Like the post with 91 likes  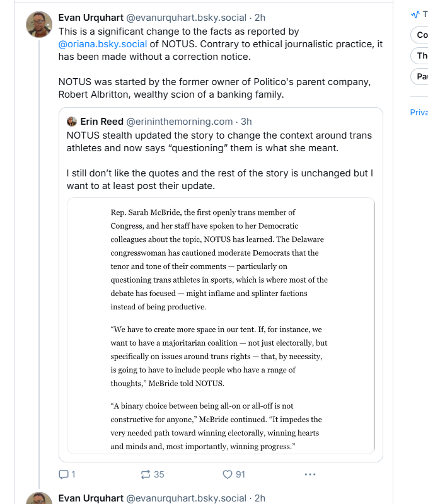[x=228, y=474]
